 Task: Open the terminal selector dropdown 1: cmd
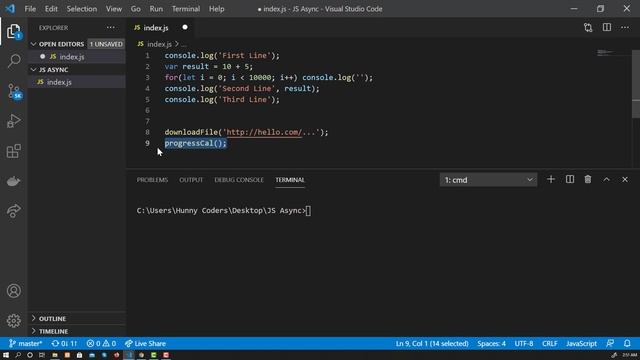pyautogui.click(x=488, y=180)
